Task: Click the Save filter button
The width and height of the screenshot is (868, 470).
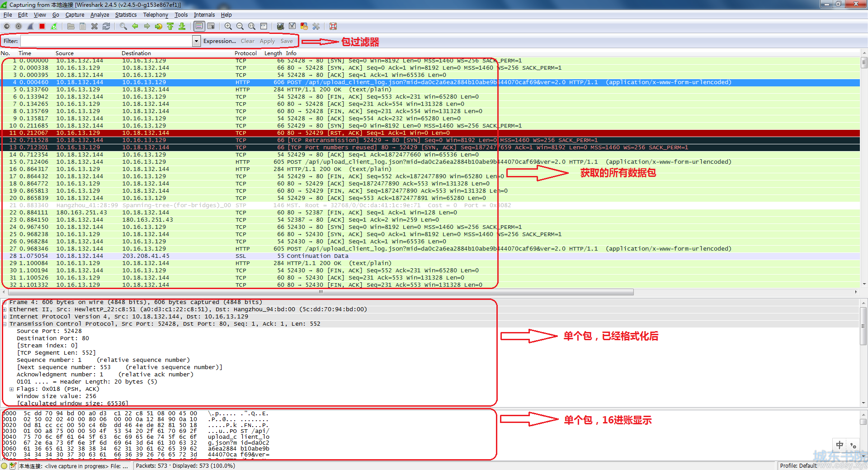Action: coord(287,41)
